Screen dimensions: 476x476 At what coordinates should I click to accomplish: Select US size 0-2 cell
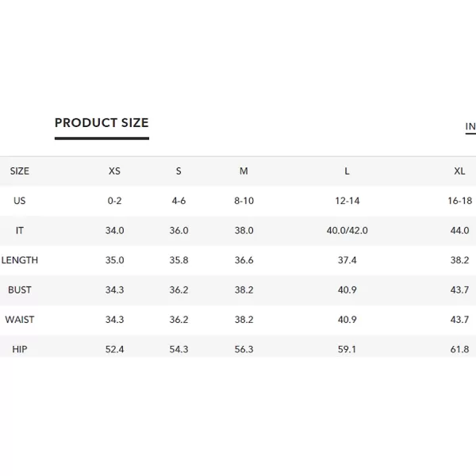coord(114,201)
